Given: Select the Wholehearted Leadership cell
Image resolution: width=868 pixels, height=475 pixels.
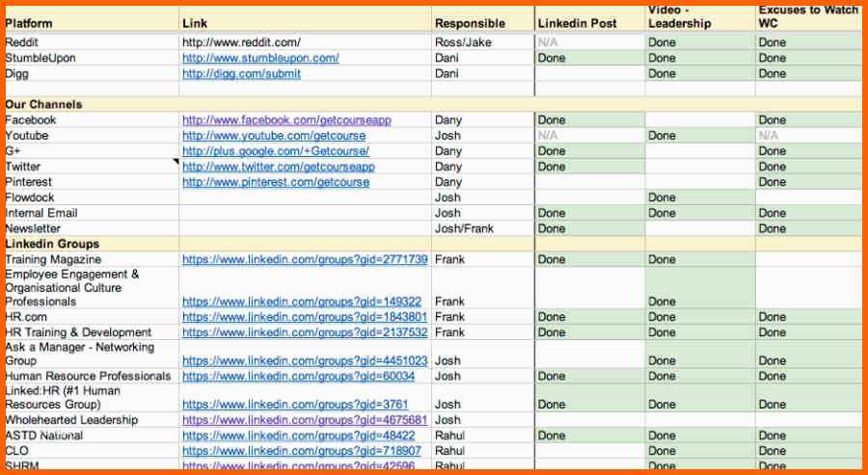Looking at the screenshot, I should coord(92,420).
